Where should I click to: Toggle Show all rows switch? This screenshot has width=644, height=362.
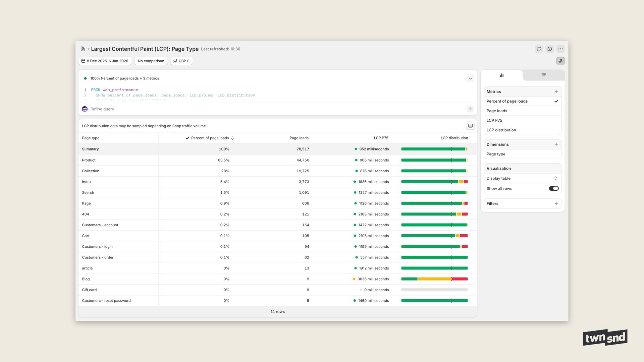(x=553, y=189)
